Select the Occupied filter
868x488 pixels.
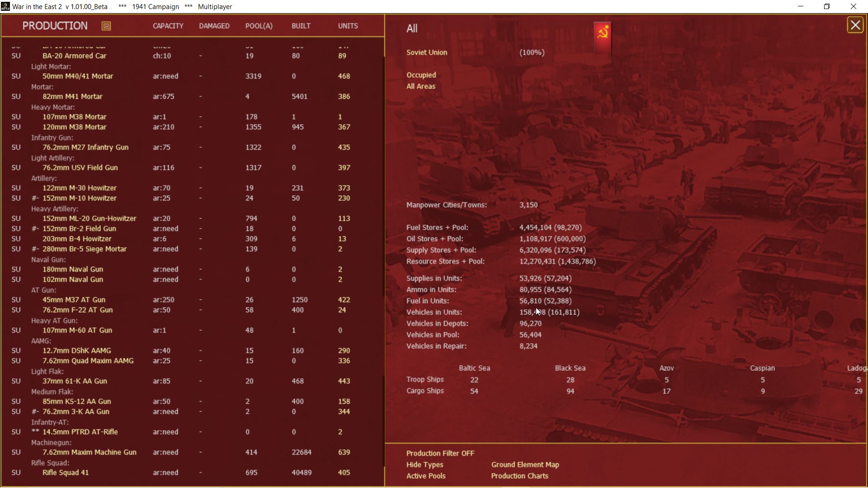click(x=421, y=75)
